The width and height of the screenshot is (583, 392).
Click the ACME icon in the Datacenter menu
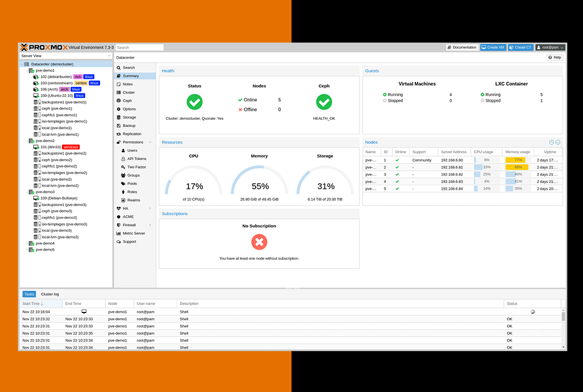click(119, 217)
